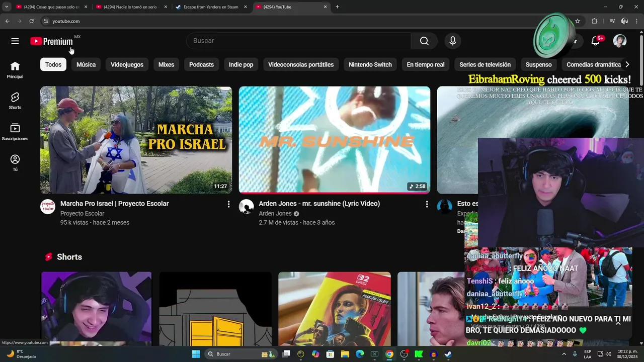Screen dimensions: 644x362
Task: Open Suscripciones in the sidebar
Action: coord(15,132)
